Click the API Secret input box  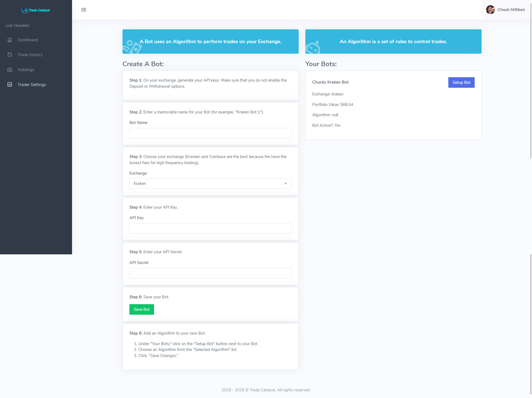coord(210,273)
